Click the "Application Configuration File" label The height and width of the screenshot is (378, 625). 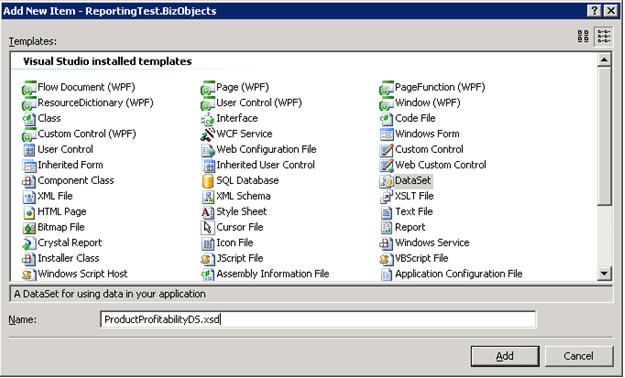[459, 274]
